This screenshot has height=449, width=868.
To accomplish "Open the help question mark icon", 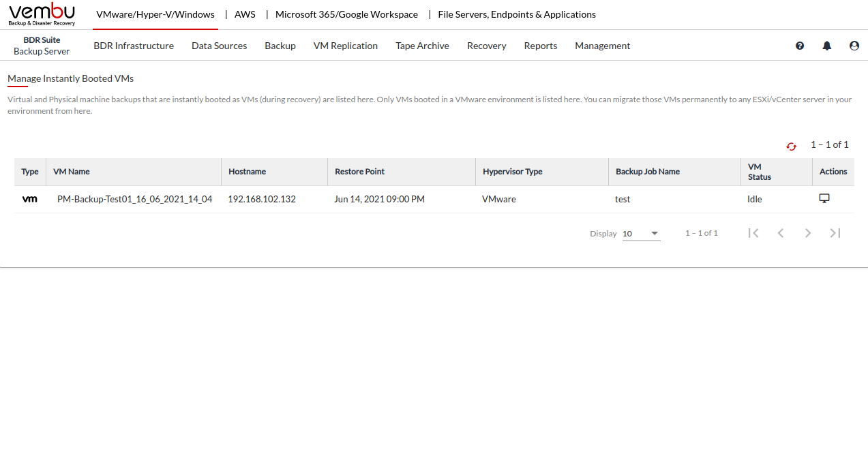I will tap(800, 46).
